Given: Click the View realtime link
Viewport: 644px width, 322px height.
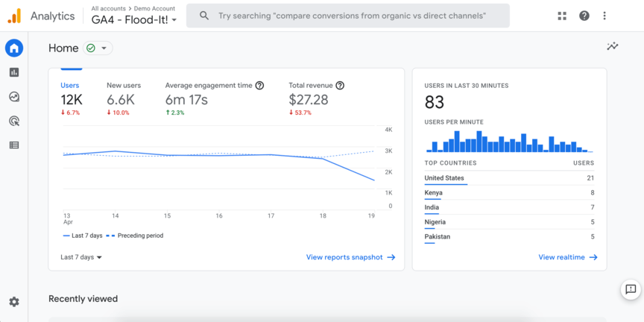Looking at the screenshot, I should coord(567,257).
